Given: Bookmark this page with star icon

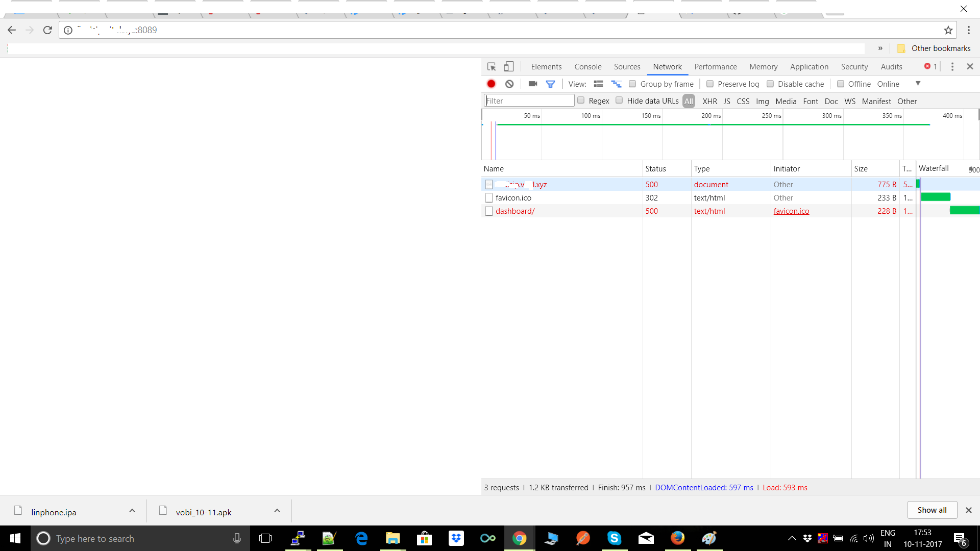Looking at the screenshot, I should coord(948,30).
